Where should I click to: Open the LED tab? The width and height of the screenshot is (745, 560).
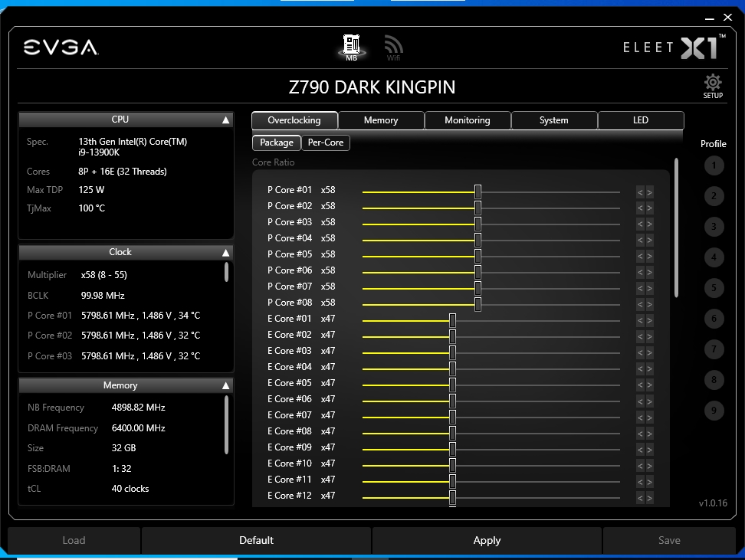pos(641,120)
